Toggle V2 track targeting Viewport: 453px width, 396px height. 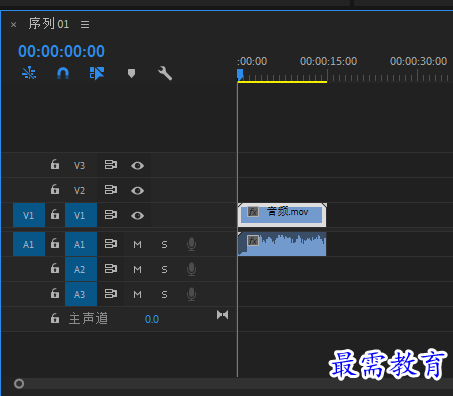click(79, 190)
